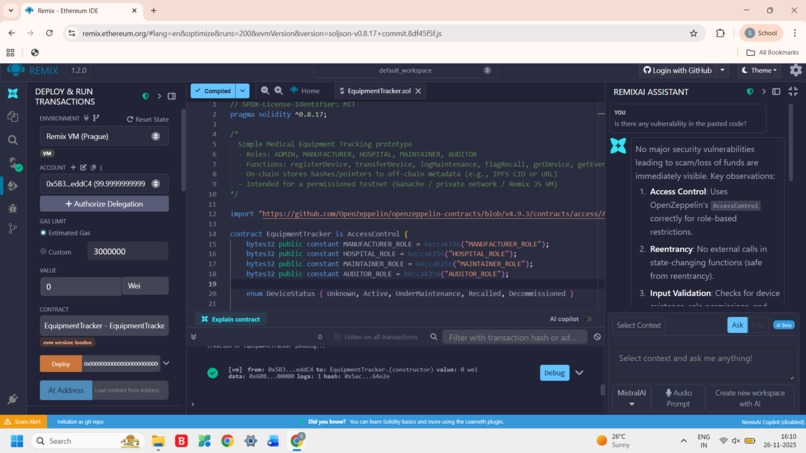Click the terminal search magnifier icon
Viewport: 806px width, 453px height.
(434, 337)
